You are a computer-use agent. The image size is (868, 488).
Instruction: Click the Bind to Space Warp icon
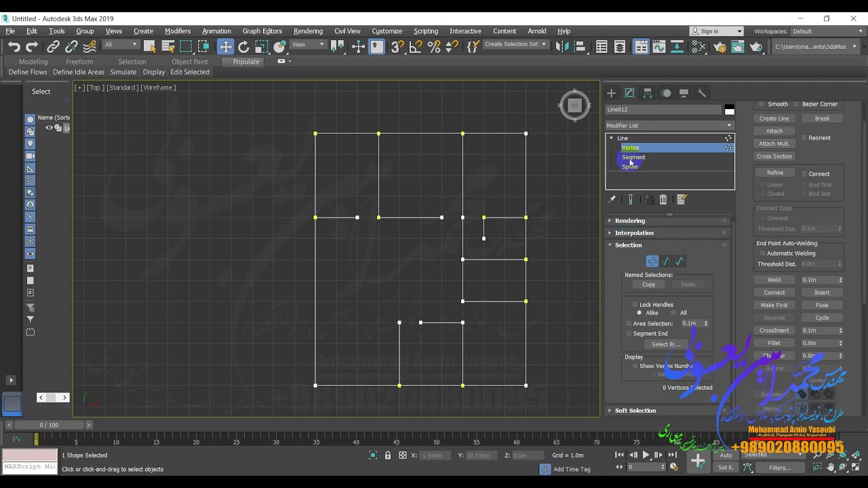click(89, 47)
